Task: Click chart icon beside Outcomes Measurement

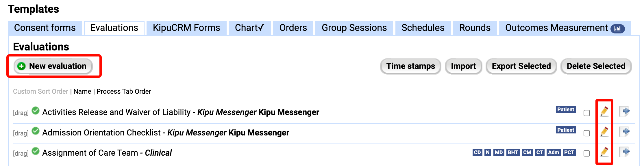Action: tap(617, 29)
